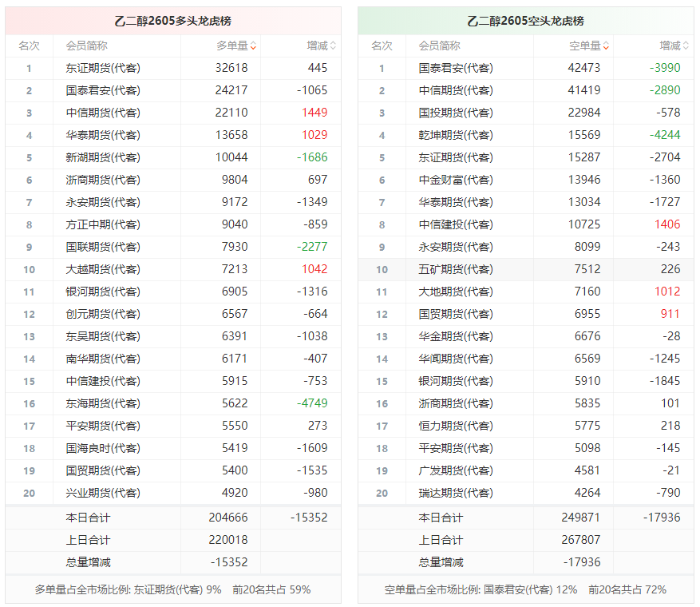Click short volume value 42473
This screenshot has width=700, height=607.
click(x=584, y=68)
